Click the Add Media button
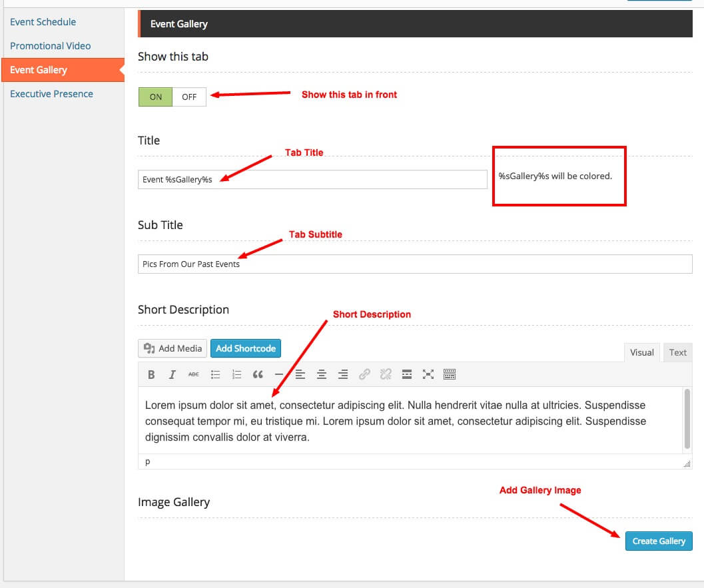704x588 pixels. coord(173,349)
